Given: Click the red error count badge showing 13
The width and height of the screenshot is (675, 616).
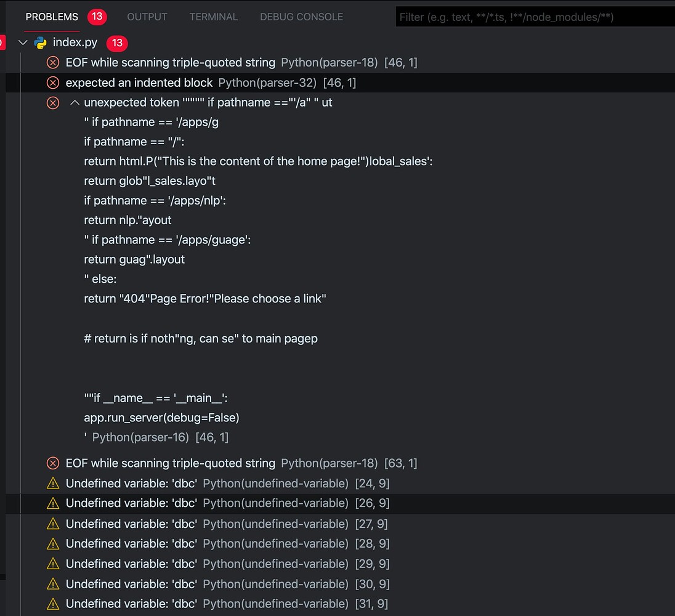Looking at the screenshot, I should [97, 17].
